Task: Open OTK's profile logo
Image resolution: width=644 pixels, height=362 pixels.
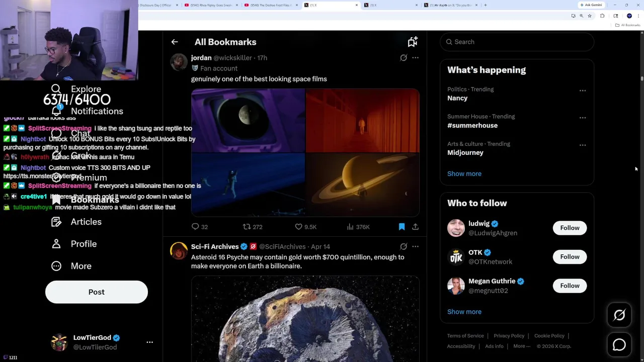Action: [456, 257]
